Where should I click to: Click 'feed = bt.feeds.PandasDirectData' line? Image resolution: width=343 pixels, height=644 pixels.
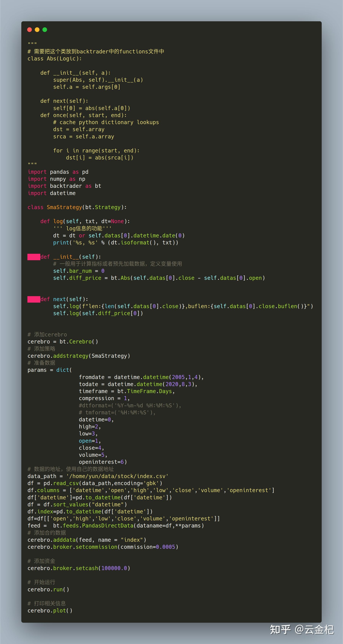(x=116, y=526)
